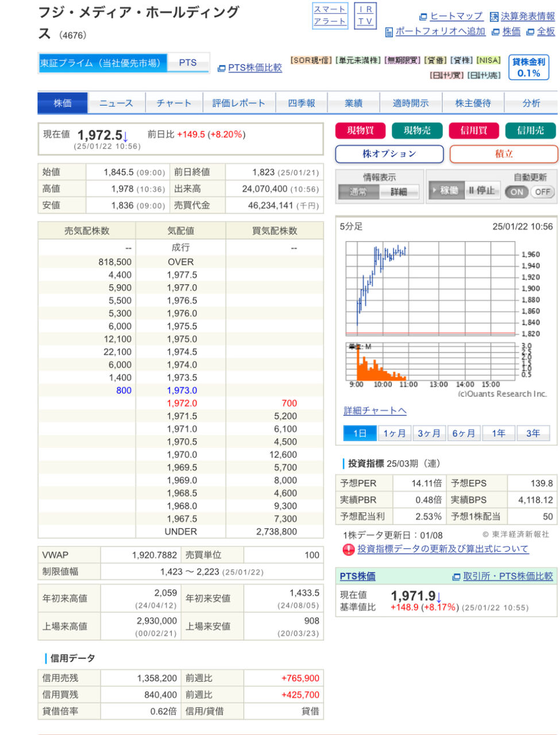Screen dimensions: 560x735
Task: Click the 現物売 button
Action: (417, 130)
